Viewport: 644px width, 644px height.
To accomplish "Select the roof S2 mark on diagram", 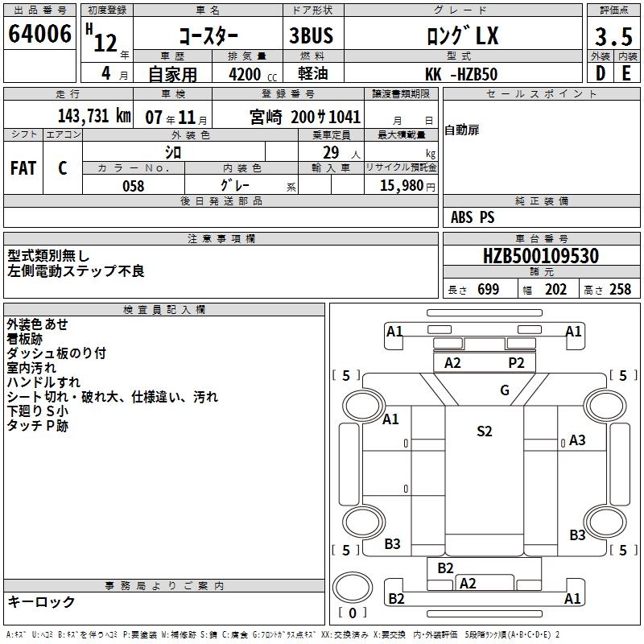I will click(x=485, y=431).
